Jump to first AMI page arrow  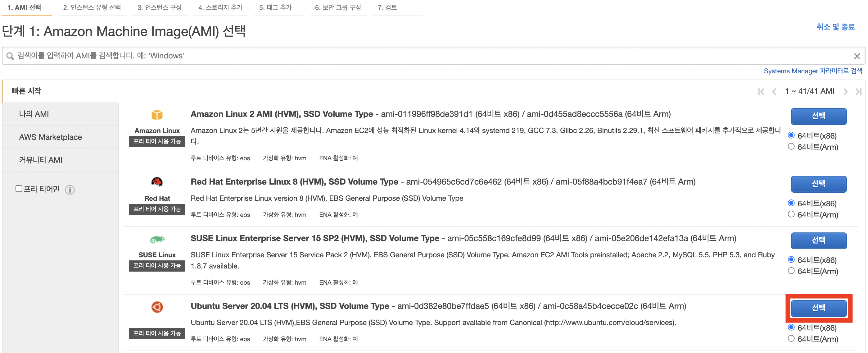click(761, 92)
